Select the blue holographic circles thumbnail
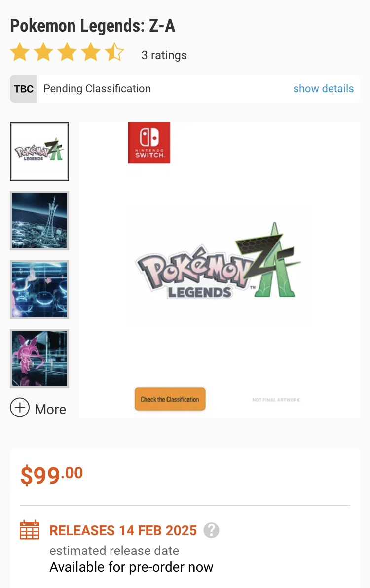 tap(39, 290)
